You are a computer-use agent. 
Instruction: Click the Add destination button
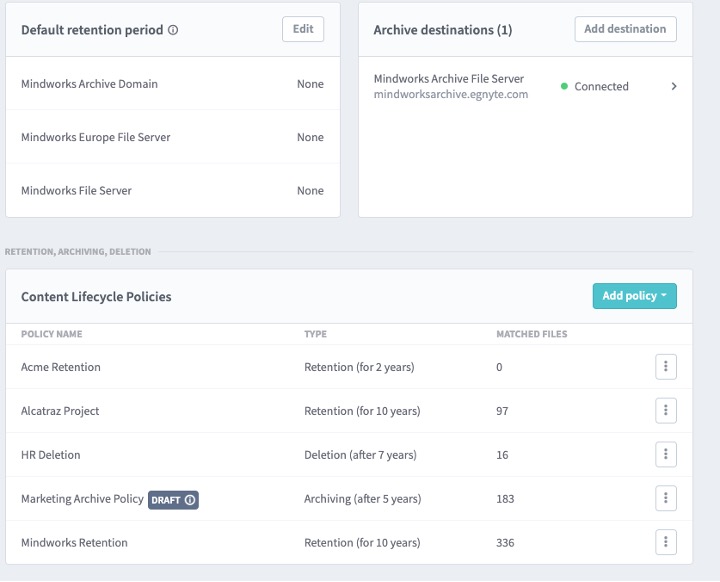click(x=625, y=29)
